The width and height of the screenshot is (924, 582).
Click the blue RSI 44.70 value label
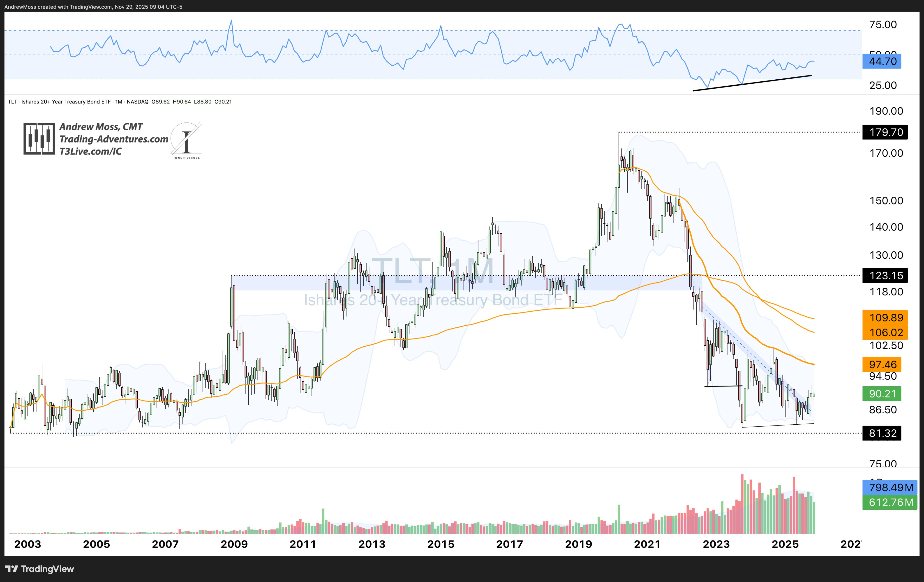(881, 61)
